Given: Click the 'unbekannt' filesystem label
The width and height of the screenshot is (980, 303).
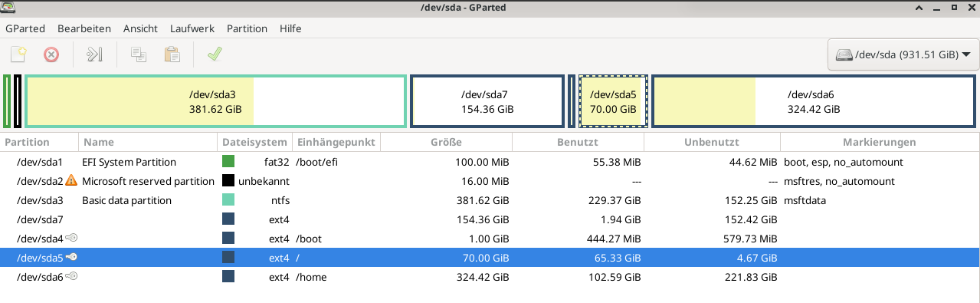Looking at the screenshot, I should click(264, 181).
